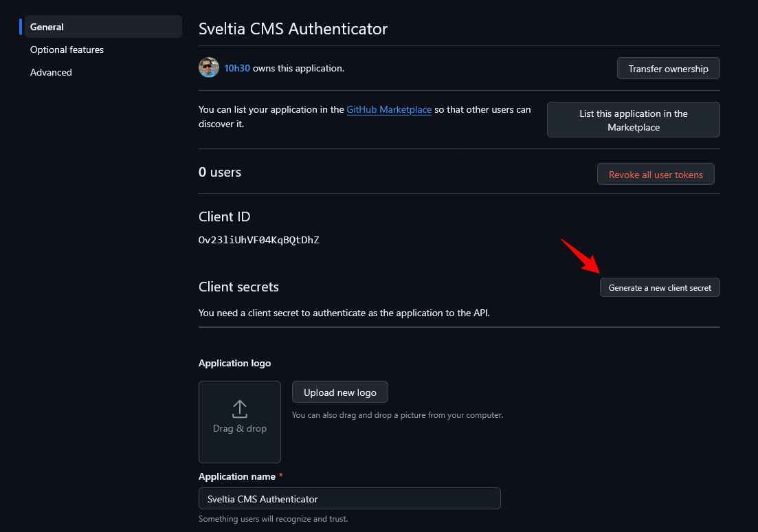Screen dimensions: 758x532
Task: Generate a new client secret
Action: [659, 288]
